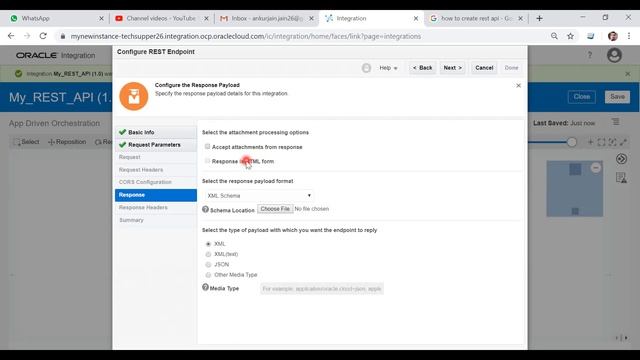Select the XML(text) radio button
Image resolution: width=640 pixels, height=360 pixels.
(208, 254)
